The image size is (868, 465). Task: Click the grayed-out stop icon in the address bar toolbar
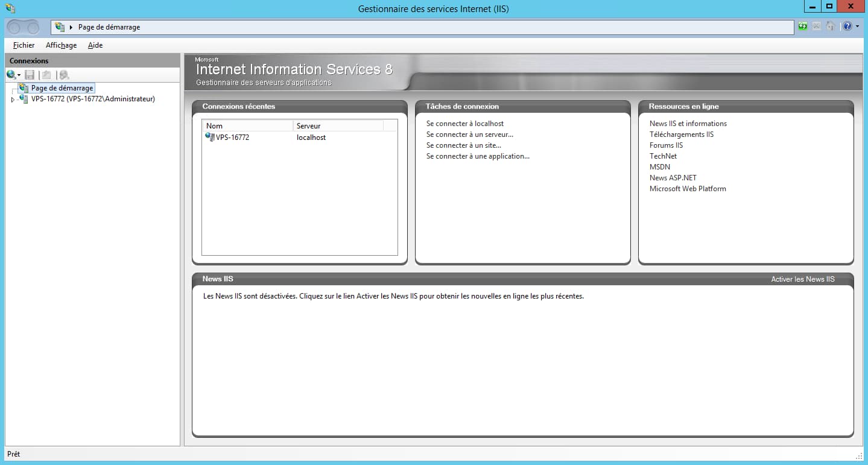point(816,27)
